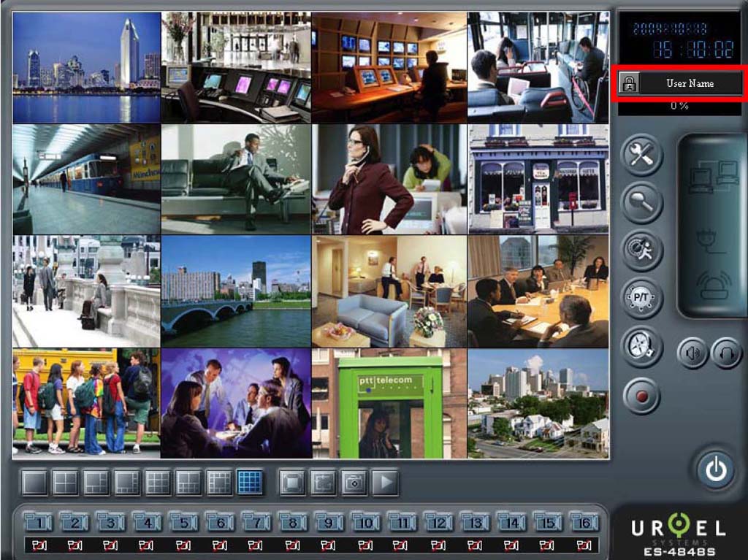Click the padlock login icon
748x560 pixels.
(628, 83)
